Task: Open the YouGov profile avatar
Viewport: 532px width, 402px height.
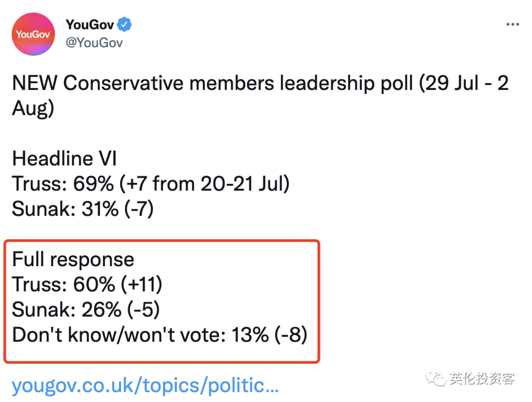Action: click(33, 34)
